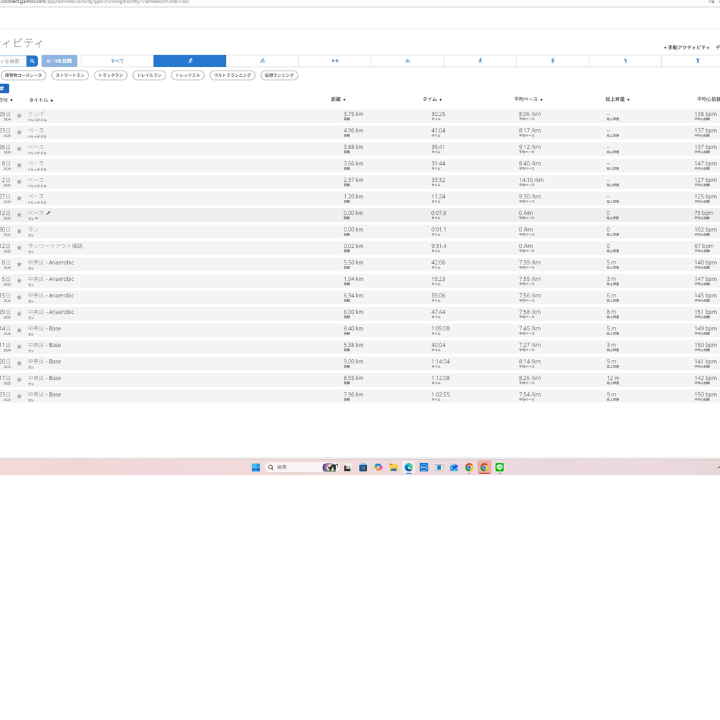The height and width of the screenshot is (720, 720).
Task: Select the running activity type filter icon
Action: tap(190, 61)
